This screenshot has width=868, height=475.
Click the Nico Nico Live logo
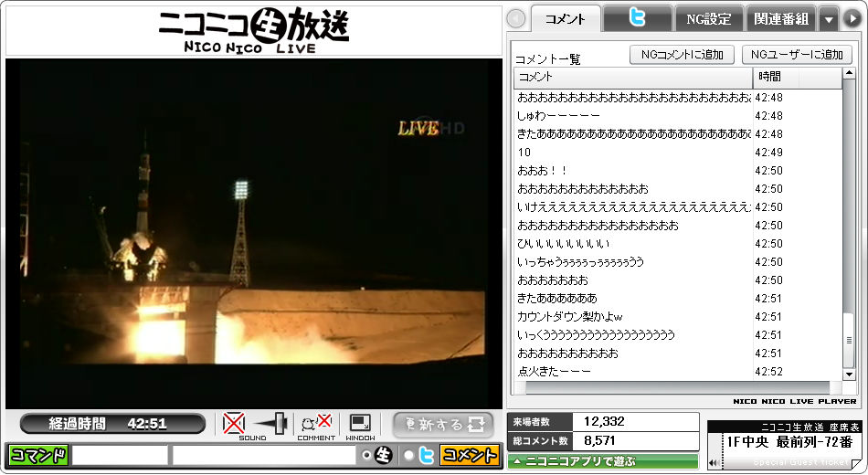(253, 30)
